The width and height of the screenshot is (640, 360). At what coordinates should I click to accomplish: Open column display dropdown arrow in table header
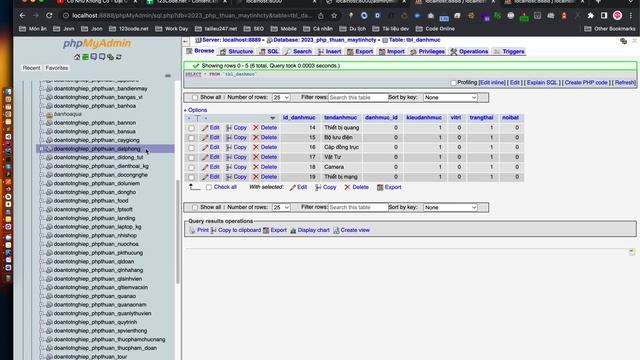273,118
